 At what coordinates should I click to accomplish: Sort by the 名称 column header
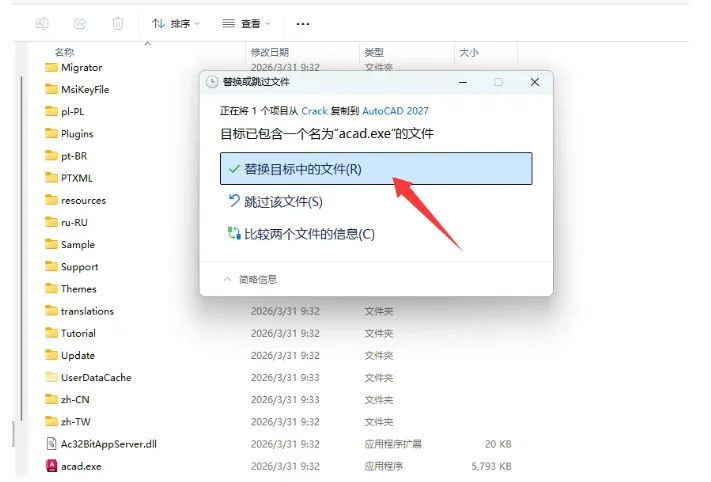pos(64,52)
